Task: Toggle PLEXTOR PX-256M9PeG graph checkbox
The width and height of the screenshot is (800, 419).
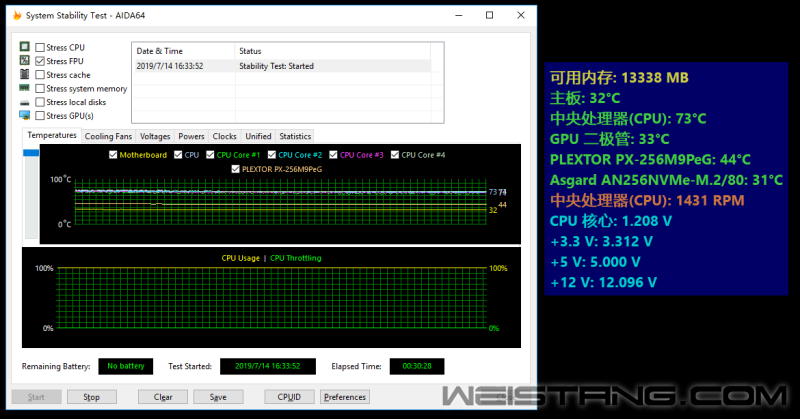Action: 236,169
